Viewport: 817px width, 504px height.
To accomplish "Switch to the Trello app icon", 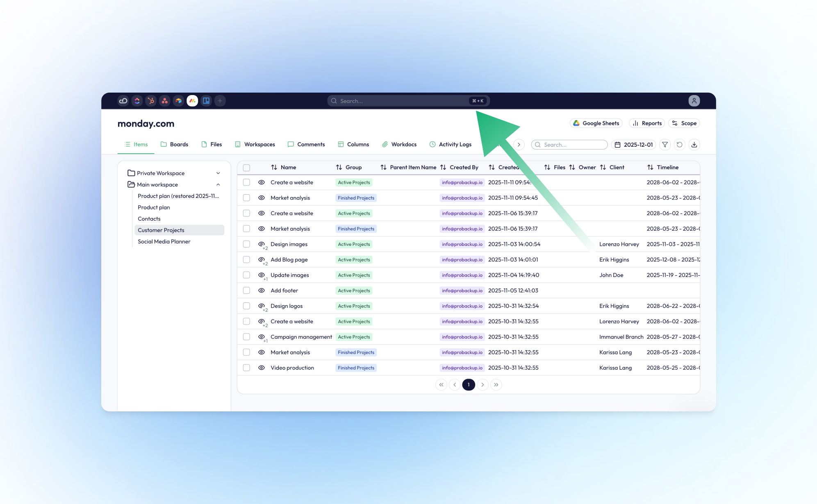I will (x=206, y=101).
